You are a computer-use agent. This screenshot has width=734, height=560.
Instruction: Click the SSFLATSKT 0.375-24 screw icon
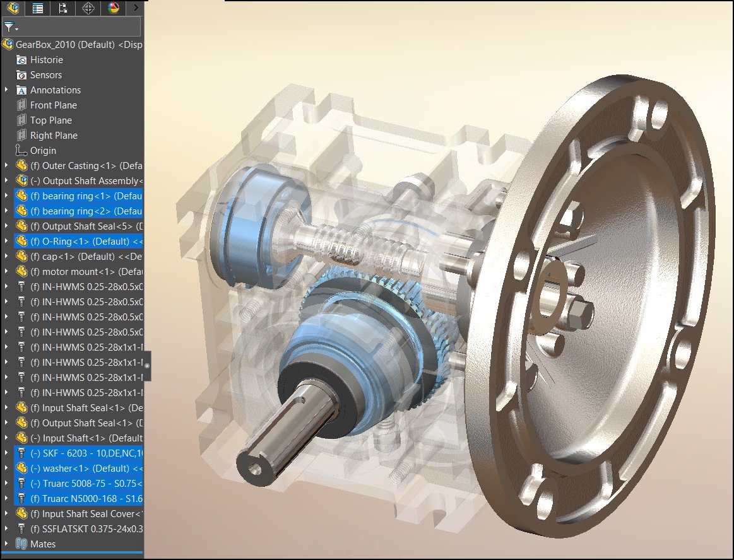[x=21, y=528]
